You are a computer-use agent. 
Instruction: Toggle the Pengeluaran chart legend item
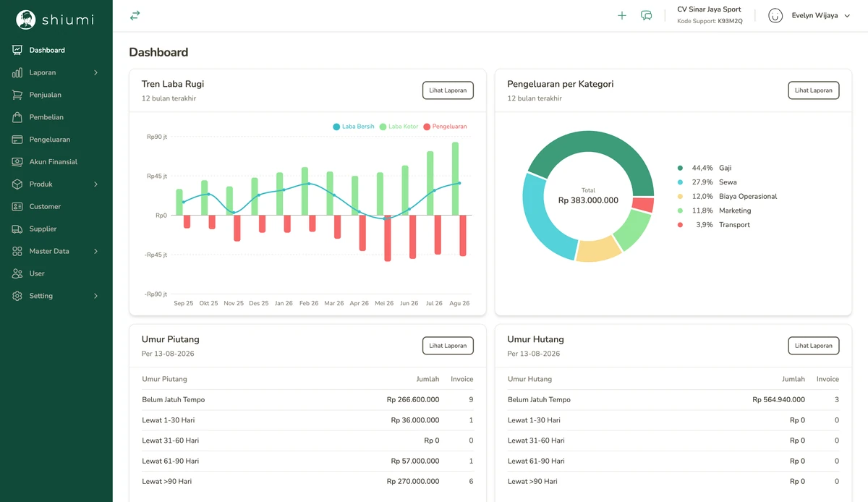click(445, 127)
